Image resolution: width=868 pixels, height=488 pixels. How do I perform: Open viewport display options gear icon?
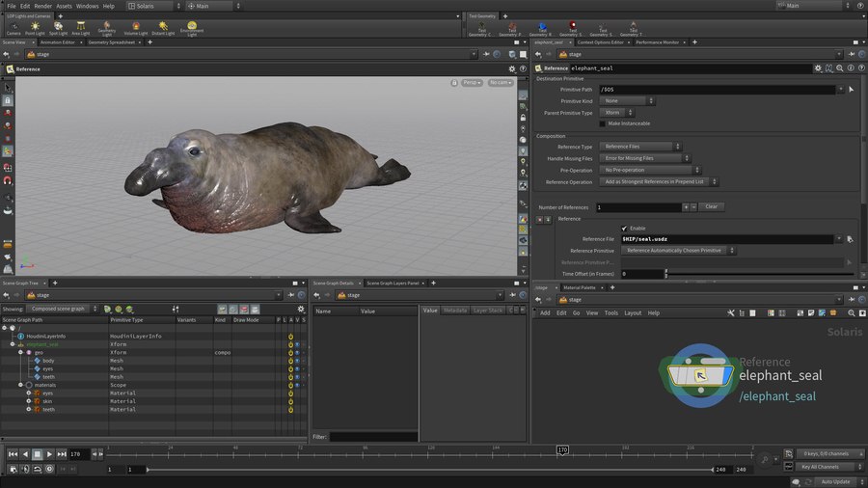point(512,69)
